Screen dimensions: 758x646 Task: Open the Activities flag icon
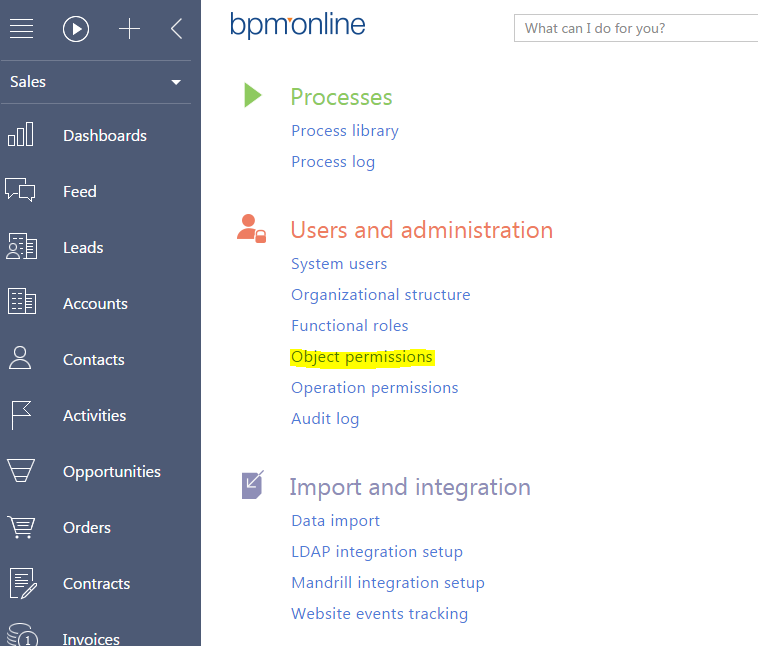(21, 415)
